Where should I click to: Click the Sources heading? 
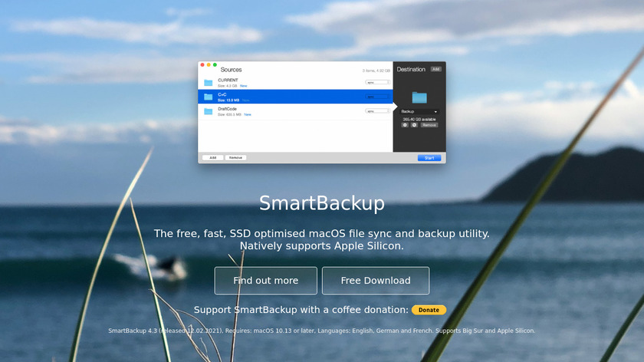(231, 70)
